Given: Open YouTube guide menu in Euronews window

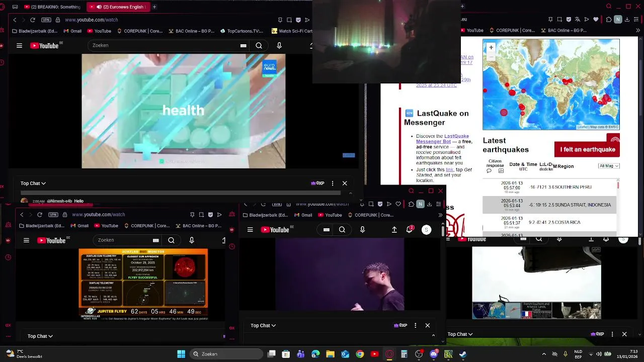Looking at the screenshot, I should pyautogui.click(x=19, y=46).
